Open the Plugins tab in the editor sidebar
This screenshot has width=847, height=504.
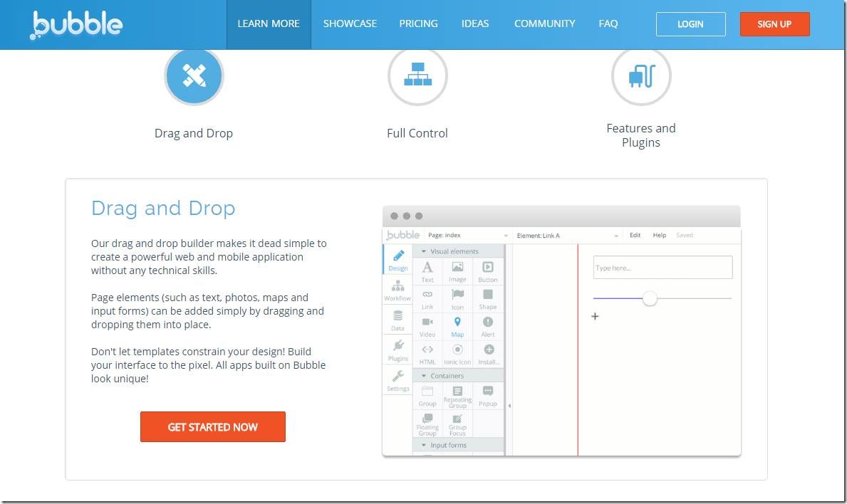(398, 350)
